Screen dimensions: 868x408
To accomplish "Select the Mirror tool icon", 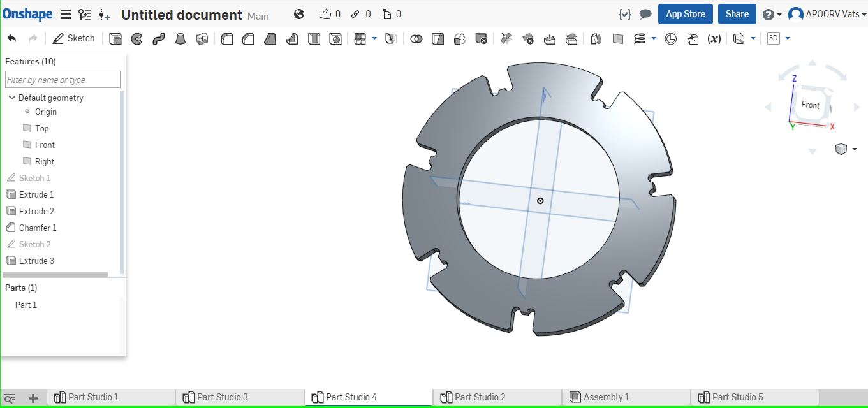I will pos(392,39).
